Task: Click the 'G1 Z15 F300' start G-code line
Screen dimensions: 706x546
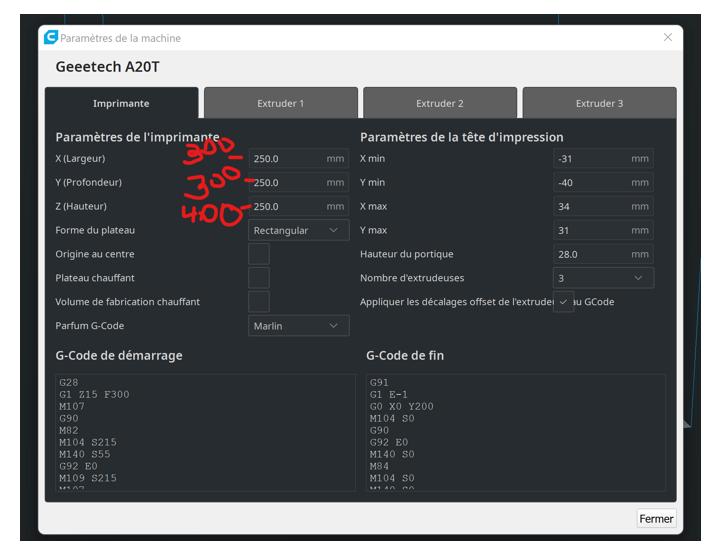Action: (x=94, y=394)
